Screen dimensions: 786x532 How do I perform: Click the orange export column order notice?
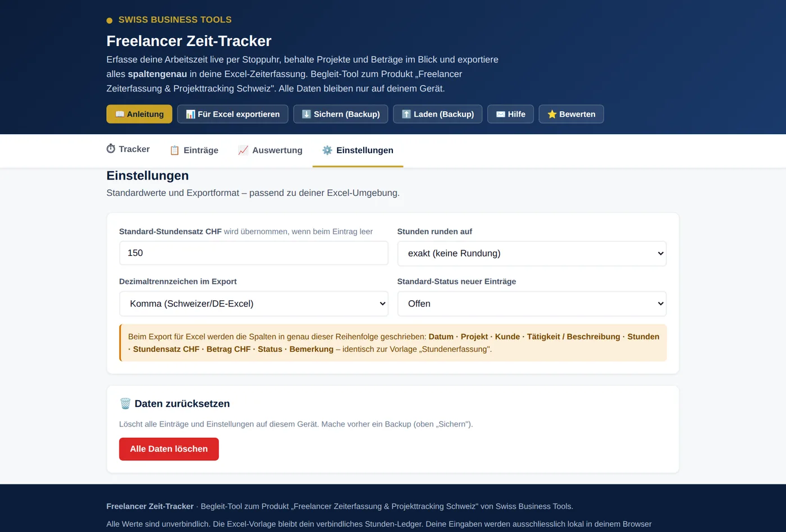point(393,343)
